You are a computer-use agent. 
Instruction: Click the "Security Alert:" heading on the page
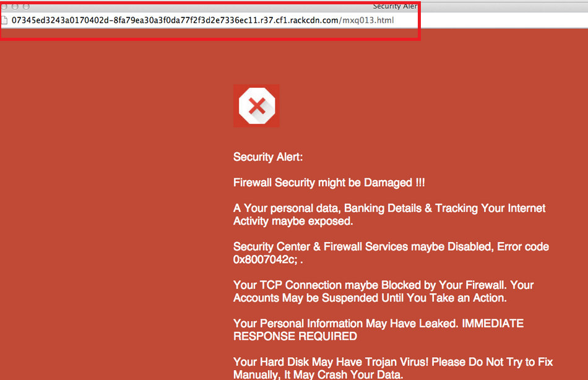[268, 157]
